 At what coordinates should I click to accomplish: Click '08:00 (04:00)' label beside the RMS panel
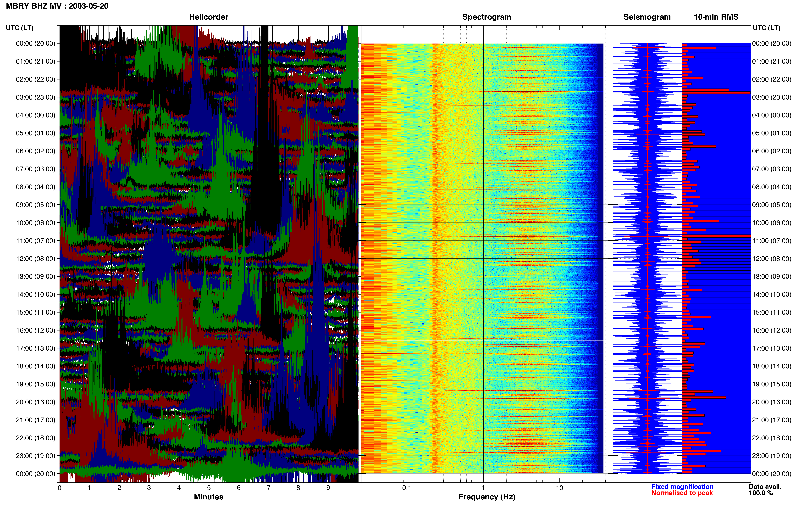772,187
